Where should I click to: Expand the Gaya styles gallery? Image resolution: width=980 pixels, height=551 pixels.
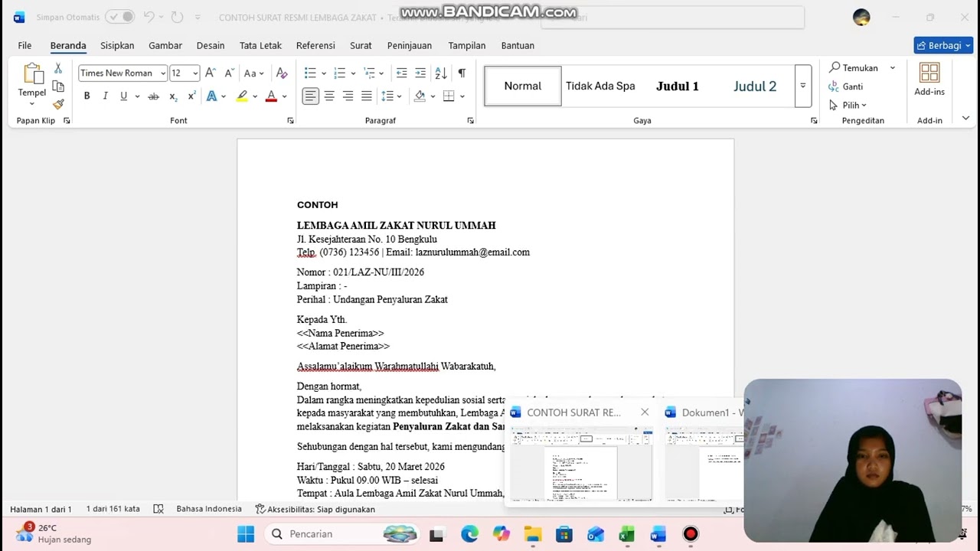click(802, 86)
